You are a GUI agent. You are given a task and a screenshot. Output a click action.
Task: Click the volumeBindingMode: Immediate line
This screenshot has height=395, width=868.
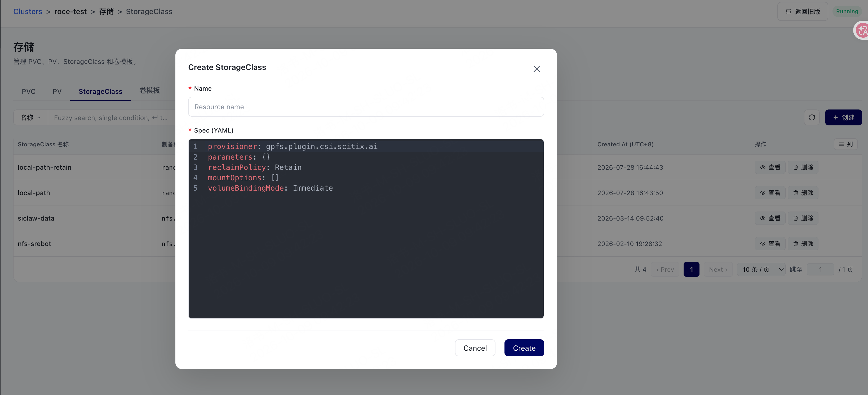pos(366,188)
